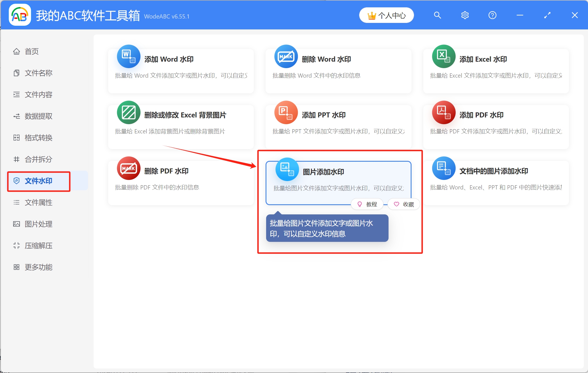Click the Add PPT watermark icon
Viewport: 588px width, 373px height.
coord(286,112)
